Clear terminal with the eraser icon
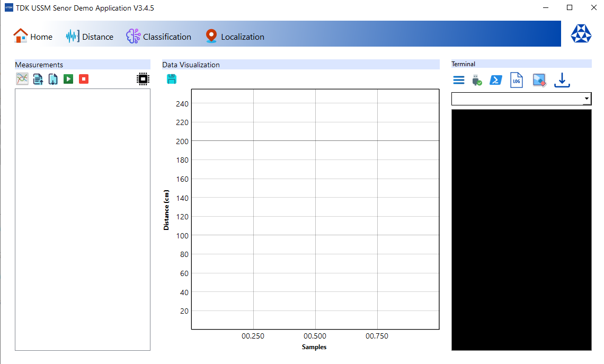 coord(539,80)
